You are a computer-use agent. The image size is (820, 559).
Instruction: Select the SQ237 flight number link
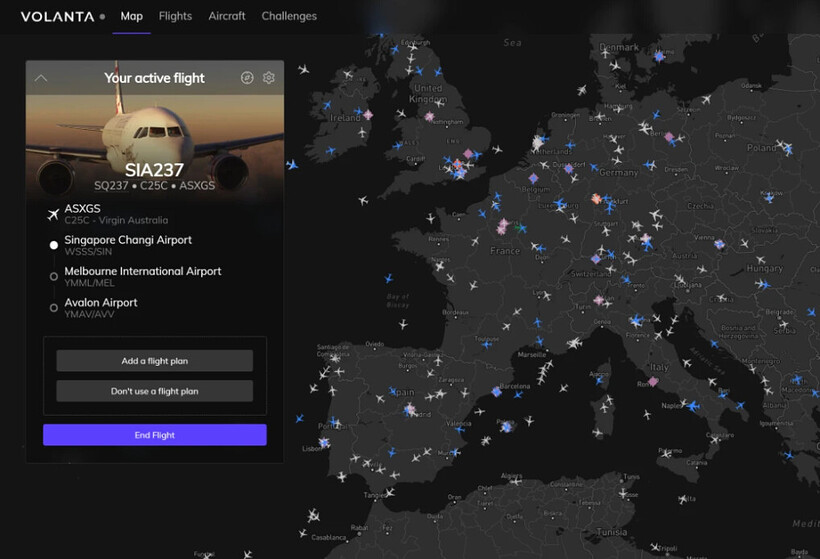pos(111,186)
